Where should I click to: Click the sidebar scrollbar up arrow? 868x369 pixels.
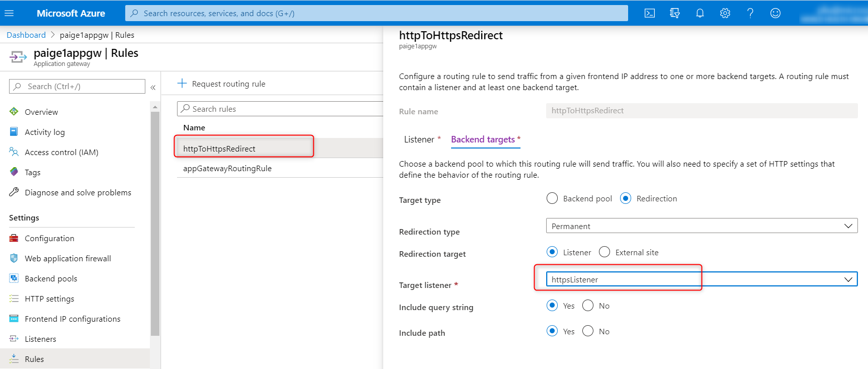[x=155, y=107]
